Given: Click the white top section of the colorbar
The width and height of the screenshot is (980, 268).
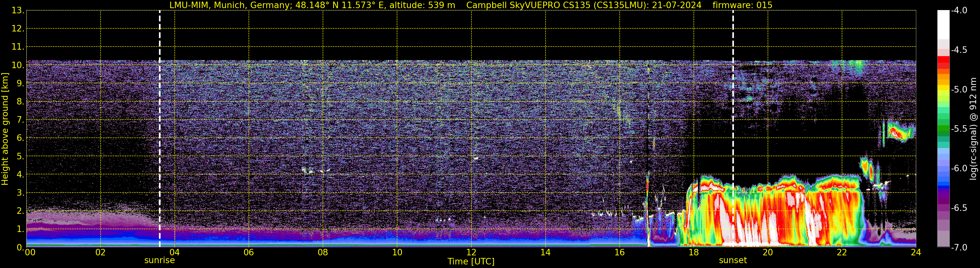Looking at the screenshot, I should click(x=943, y=25).
